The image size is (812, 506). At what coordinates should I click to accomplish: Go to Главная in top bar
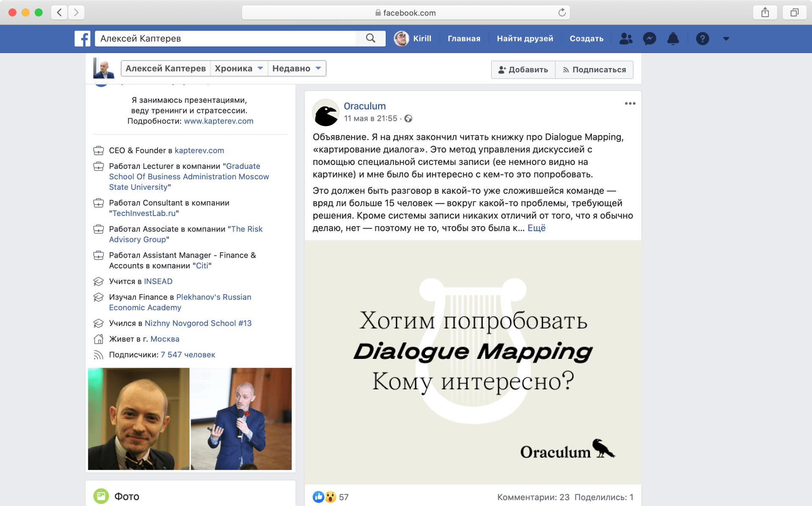coord(464,38)
